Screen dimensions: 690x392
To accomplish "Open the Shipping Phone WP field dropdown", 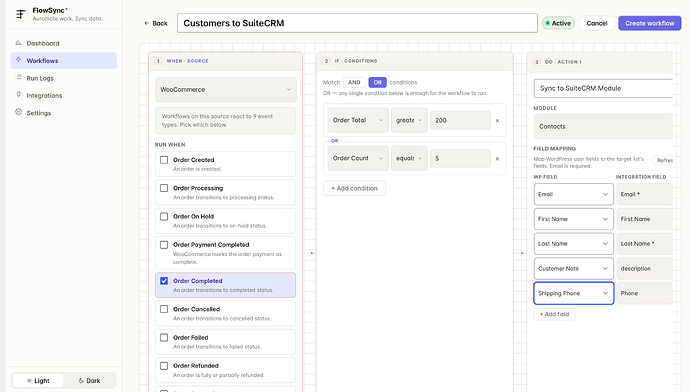I will 573,293.
